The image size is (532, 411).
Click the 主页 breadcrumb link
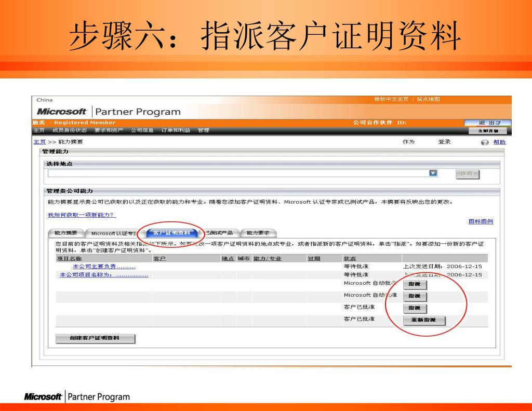coord(39,142)
